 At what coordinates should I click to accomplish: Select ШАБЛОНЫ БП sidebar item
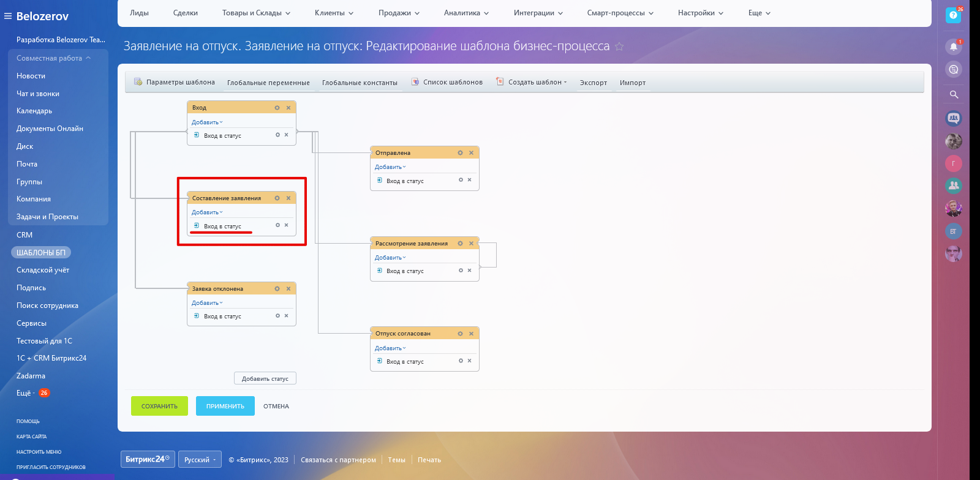(41, 252)
